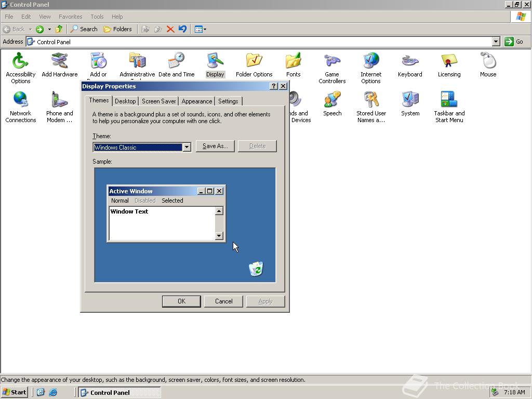Click the Undo toolbar icon
Screen dimensions: 532x399
tap(182, 29)
